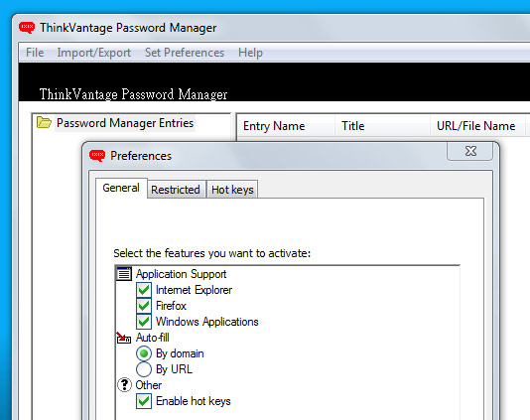530x420 pixels.
Task: Select the By URL radio button
Action: (x=144, y=369)
